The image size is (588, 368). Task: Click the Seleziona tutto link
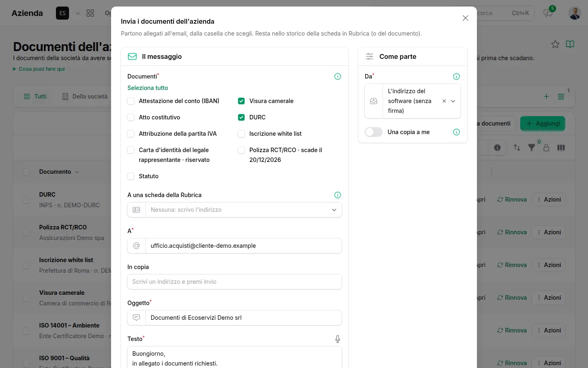point(148,88)
